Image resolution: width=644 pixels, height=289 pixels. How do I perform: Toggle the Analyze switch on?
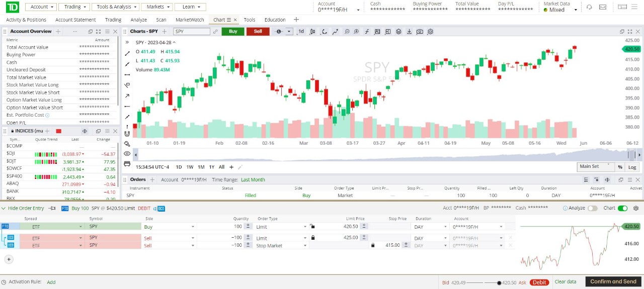(592, 208)
